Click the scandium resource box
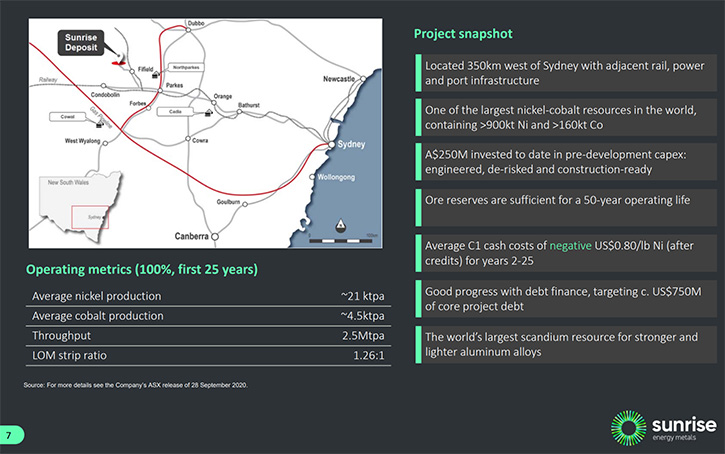725x454 pixels. (x=566, y=344)
